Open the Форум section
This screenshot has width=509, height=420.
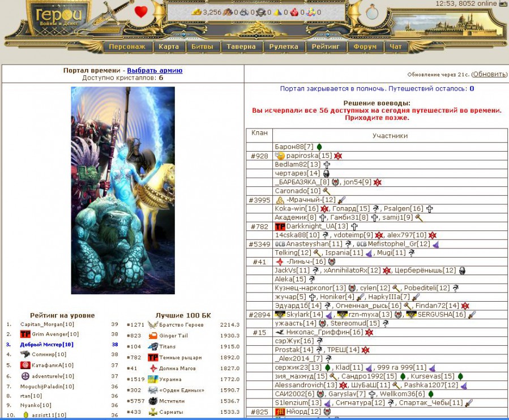tap(365, 47)
